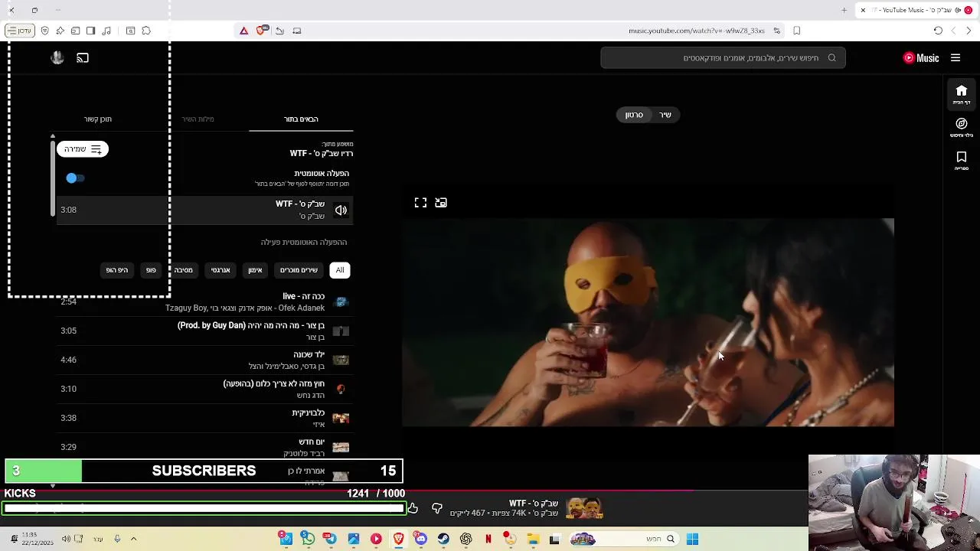Open the Windows Start menu
The height and width of the screenshot is (551, 980).
tap(692, 539)
